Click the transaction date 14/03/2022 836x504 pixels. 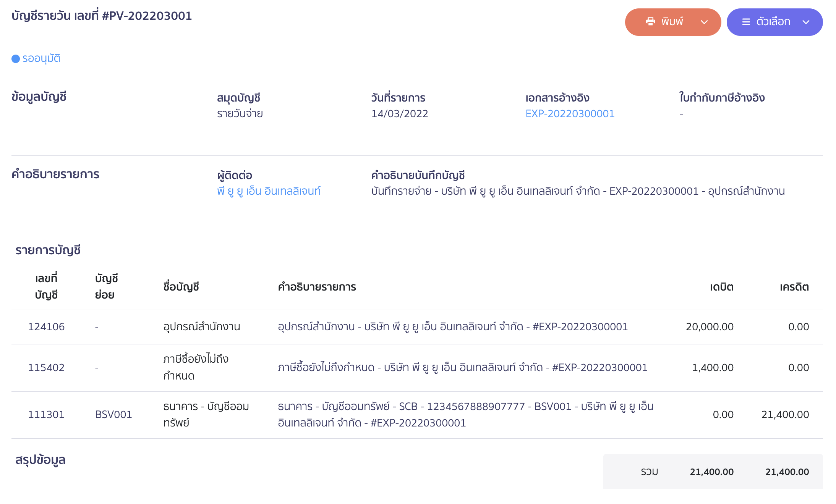tap(400, 113)
